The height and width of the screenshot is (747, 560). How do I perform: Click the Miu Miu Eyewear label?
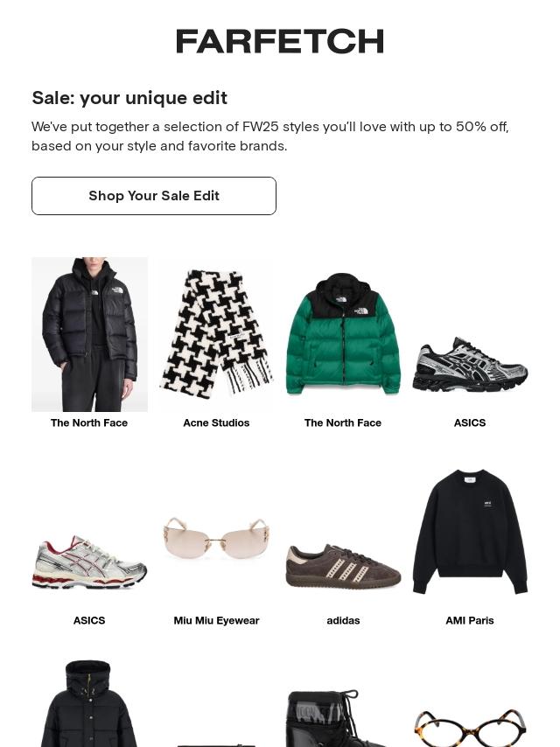coord(216,620)
